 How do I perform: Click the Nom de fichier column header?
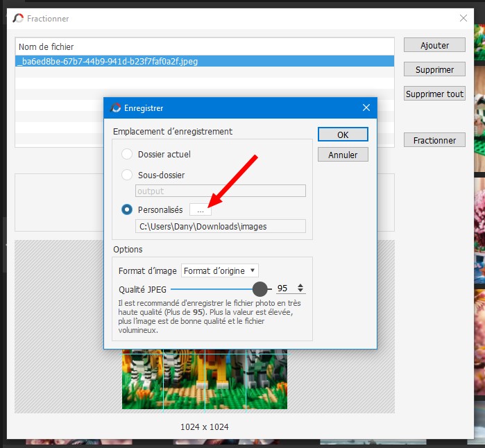(205, 46)
